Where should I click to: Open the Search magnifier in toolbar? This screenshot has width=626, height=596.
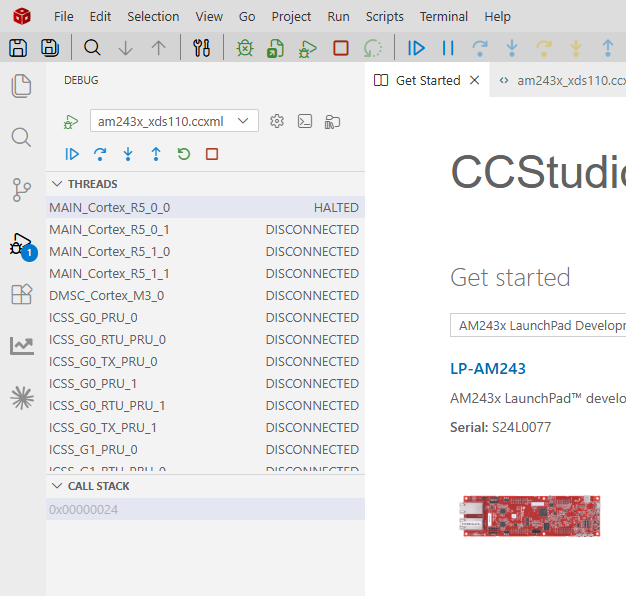click(92, 48)
